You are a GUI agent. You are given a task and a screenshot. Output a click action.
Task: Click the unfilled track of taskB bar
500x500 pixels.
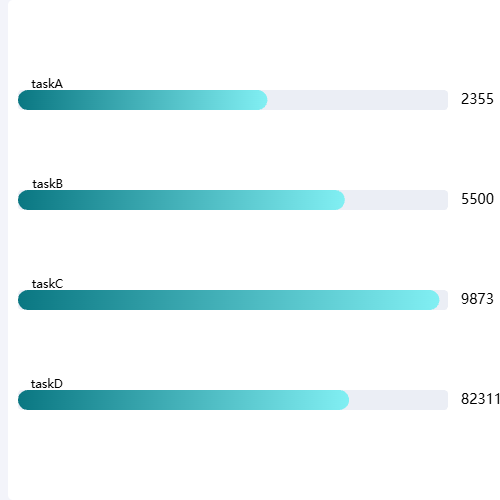point(396,200)
